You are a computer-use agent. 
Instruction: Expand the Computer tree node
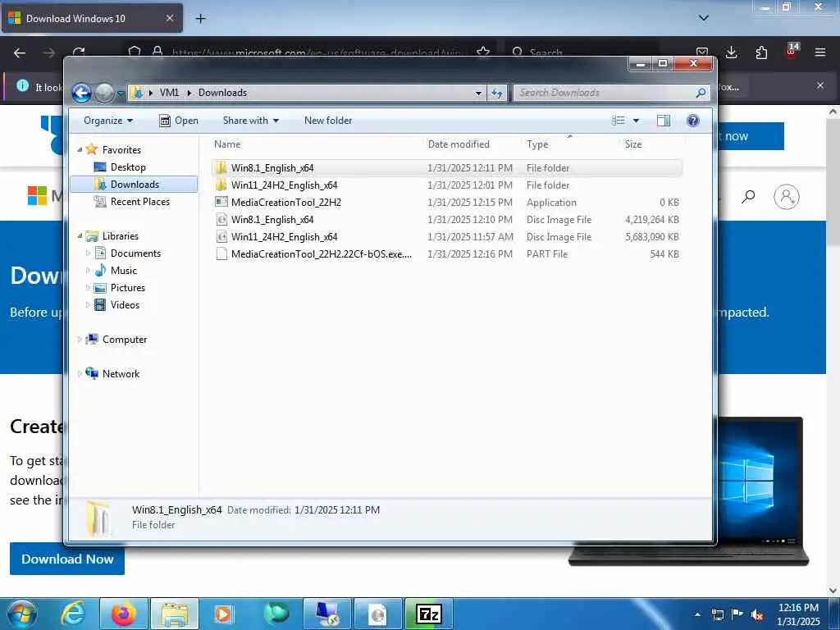80,339
